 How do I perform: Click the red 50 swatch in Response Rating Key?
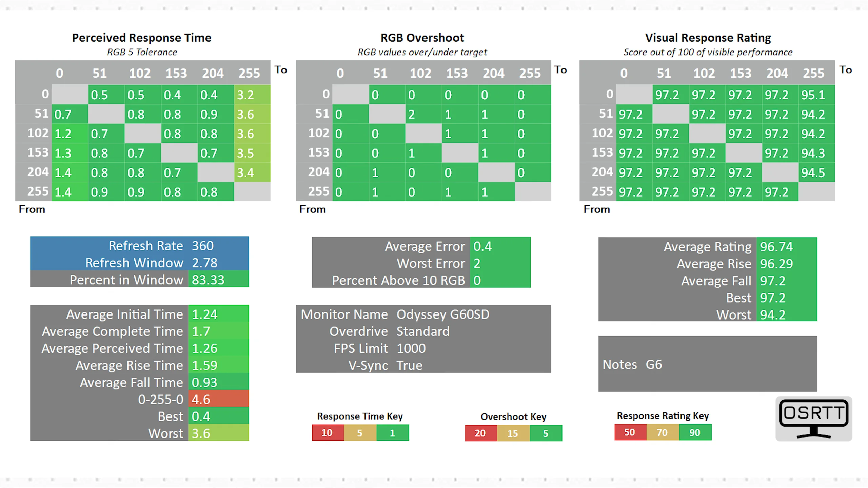coord(630,432)
